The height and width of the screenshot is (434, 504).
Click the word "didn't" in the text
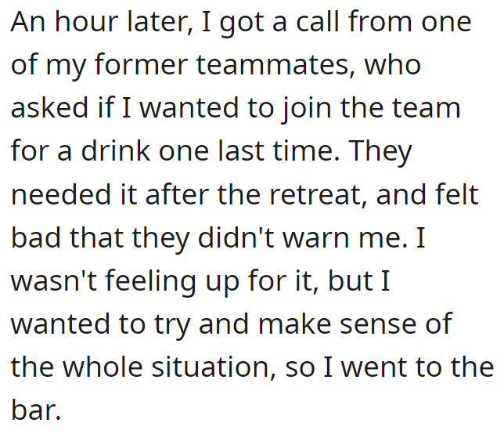pos(236,237)
